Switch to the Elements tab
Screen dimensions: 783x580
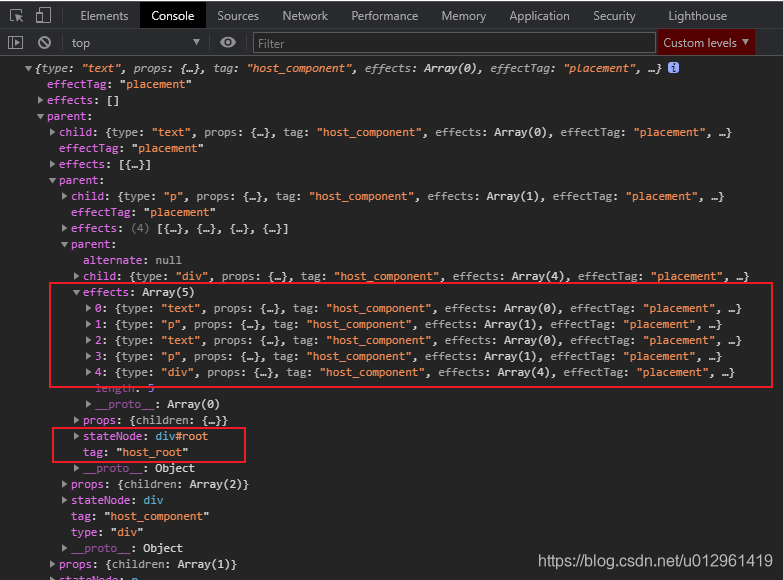[104, 16]
